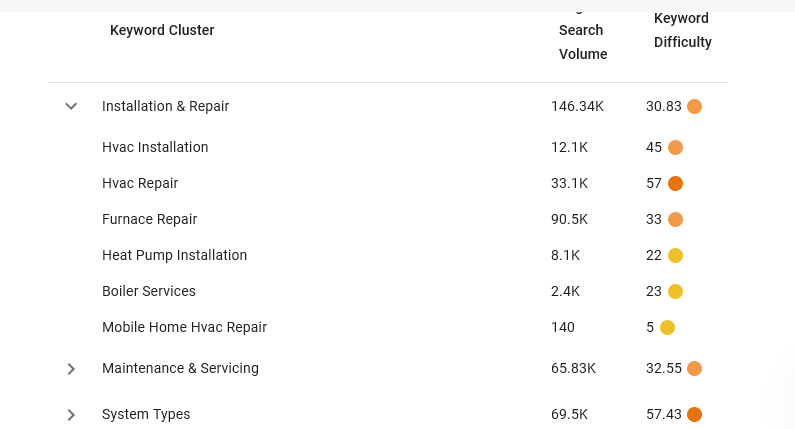This screenshot has height=429, width=795.
Task: Click the Hvac Installation difficulty dot
Action: [675, 148]
